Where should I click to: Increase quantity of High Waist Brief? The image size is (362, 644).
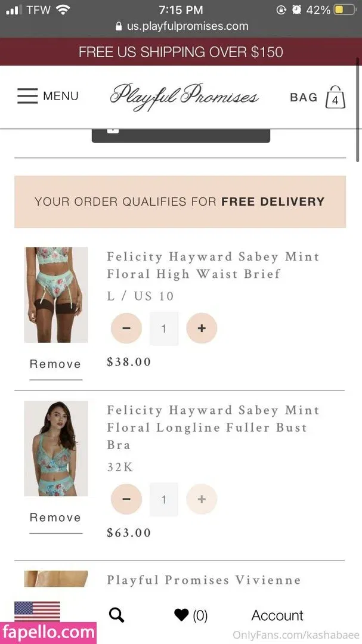pos(202,329)
